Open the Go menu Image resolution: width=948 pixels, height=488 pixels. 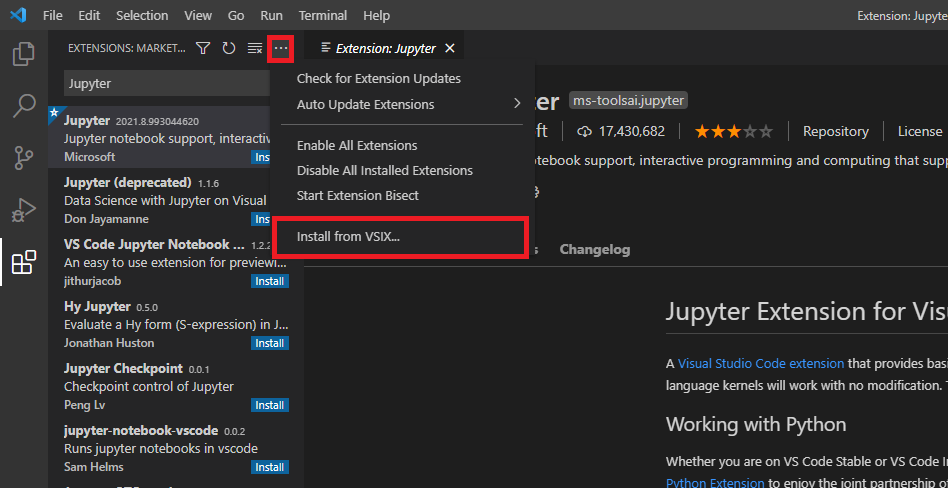point(236,15)
